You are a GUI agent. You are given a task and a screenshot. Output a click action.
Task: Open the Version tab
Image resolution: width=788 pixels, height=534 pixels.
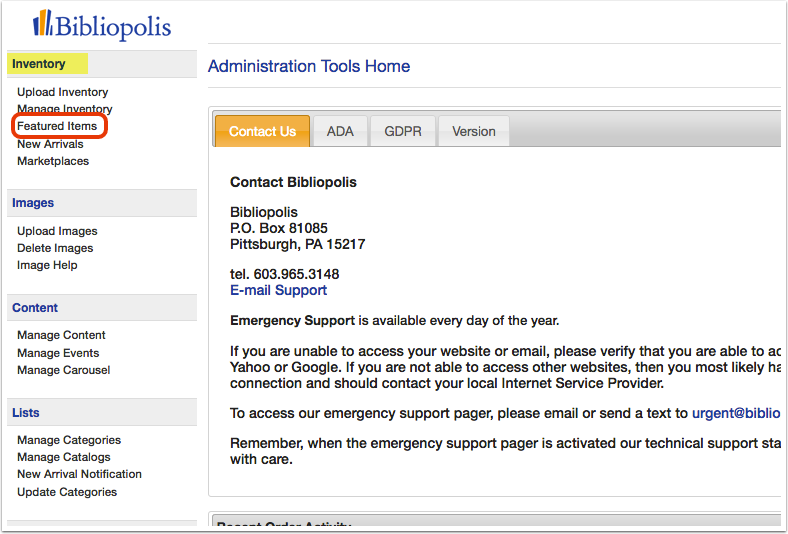pos(474,131)
